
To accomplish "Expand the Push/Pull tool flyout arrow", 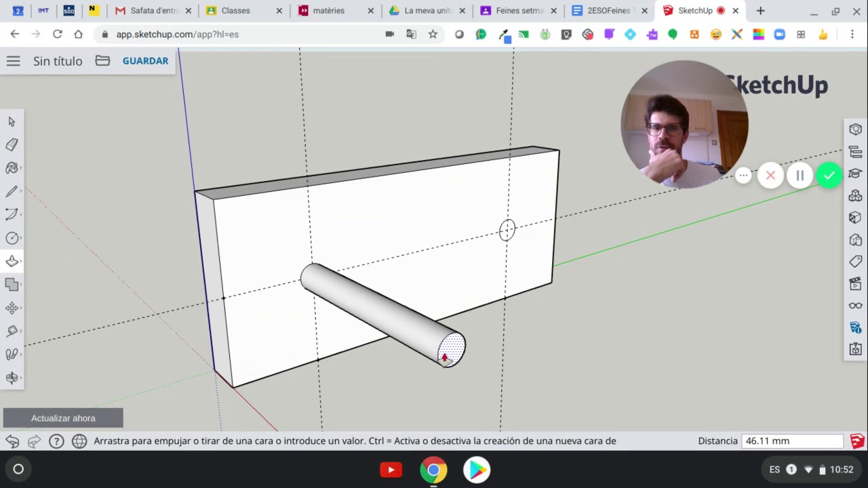I will (21, 262).
